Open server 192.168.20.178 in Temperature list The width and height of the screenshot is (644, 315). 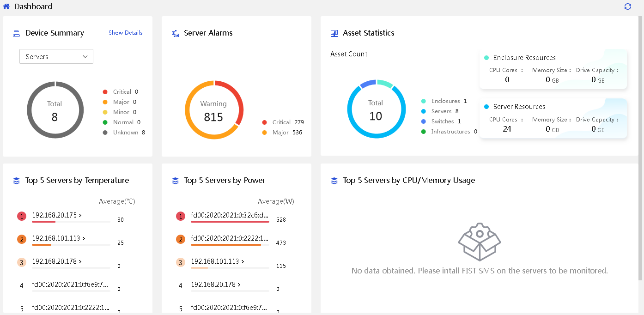[x=57, y=261]
